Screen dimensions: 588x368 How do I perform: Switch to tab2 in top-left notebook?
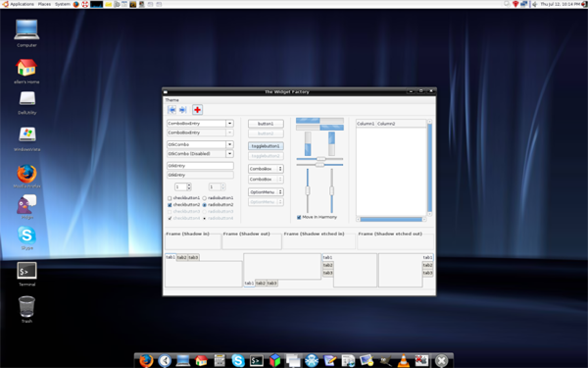(182, 257)
